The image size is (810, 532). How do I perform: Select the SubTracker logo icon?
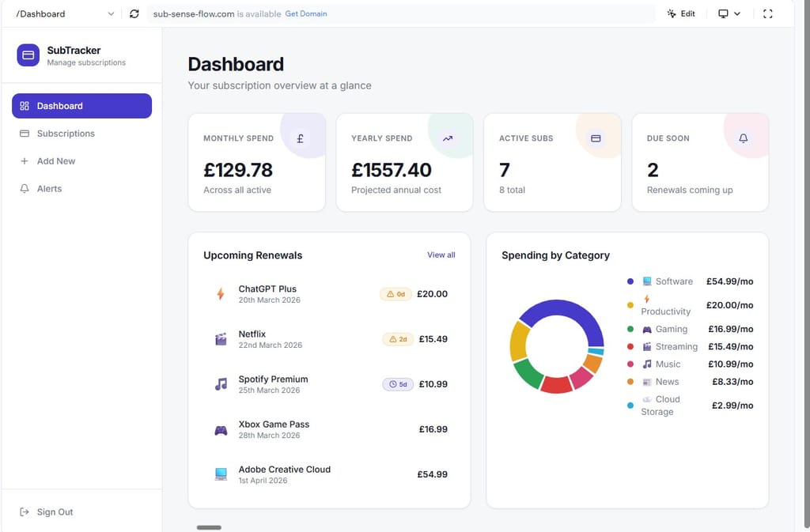[x=26, y=55]
